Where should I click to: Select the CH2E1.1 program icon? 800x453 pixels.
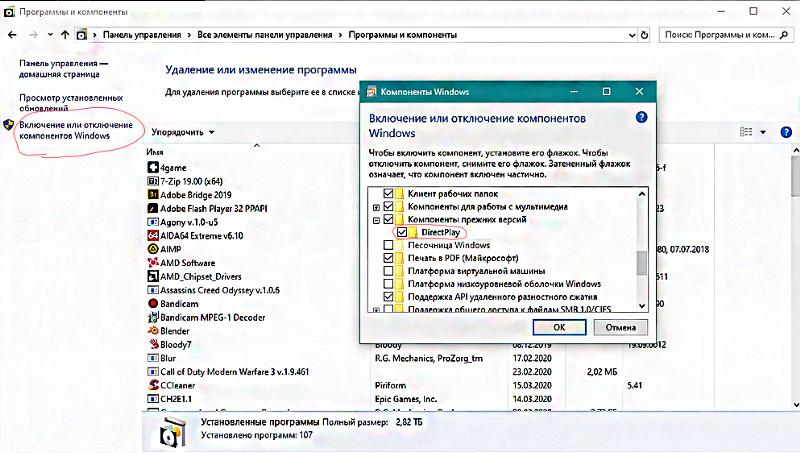(x=153, y=398)
